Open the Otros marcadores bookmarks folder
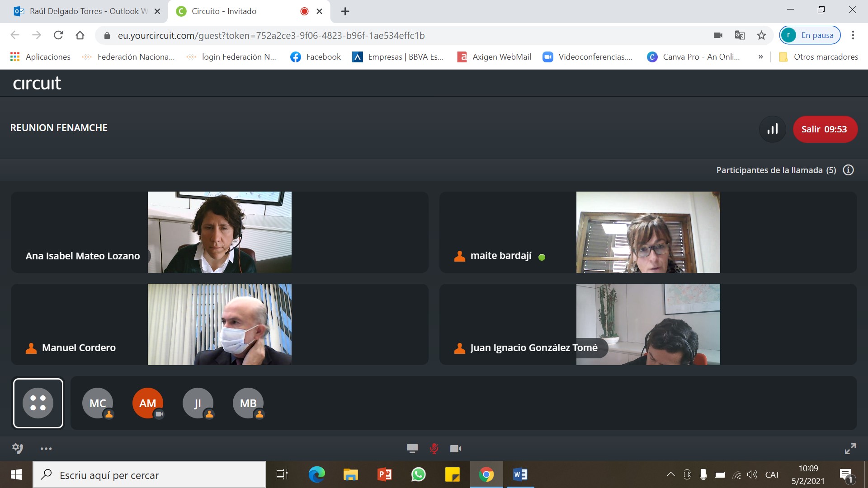The width and height of the screenshot is (868, 488). coord(818,57)
